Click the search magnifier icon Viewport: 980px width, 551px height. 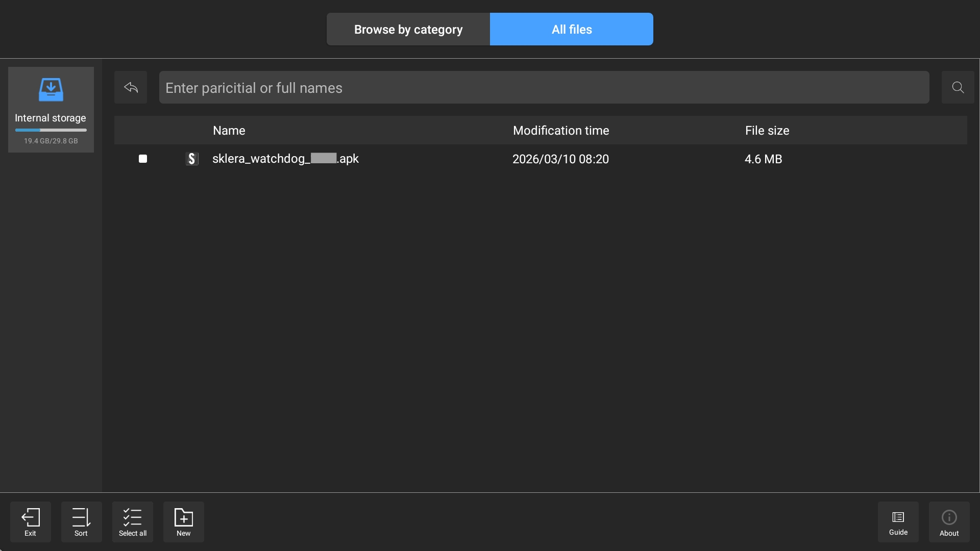pos(958,87)
